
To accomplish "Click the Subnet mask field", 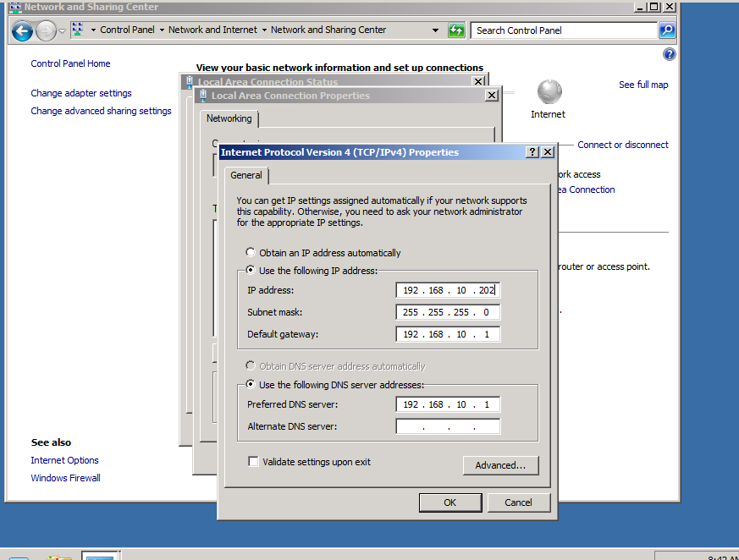I will pyautogui.click(x=448, y=312).
